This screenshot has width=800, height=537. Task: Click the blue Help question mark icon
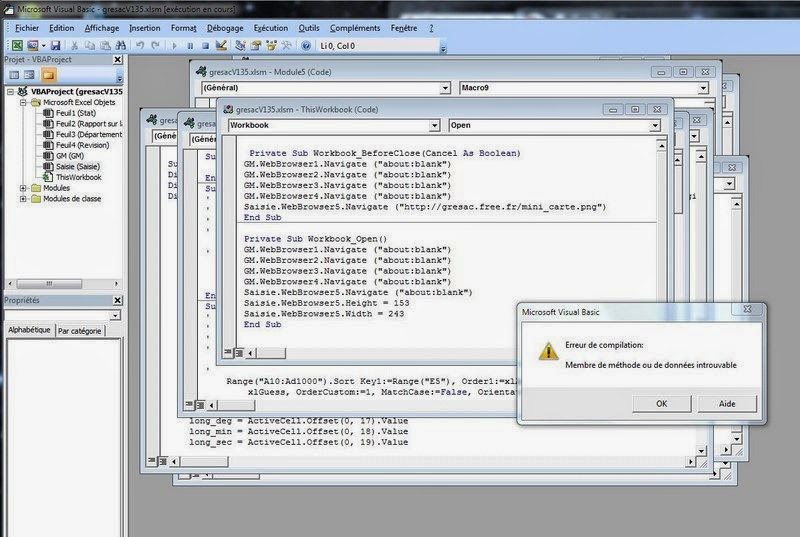306,46
